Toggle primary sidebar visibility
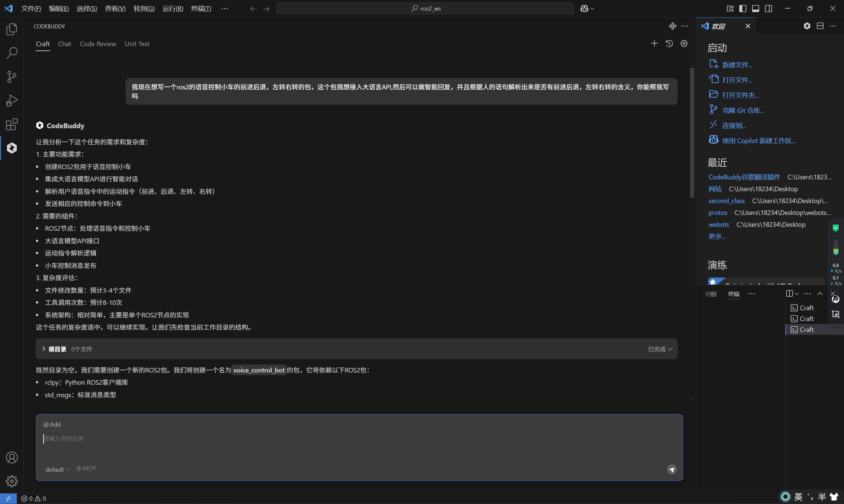The image size is (844, 504). [x=742, y=9]
